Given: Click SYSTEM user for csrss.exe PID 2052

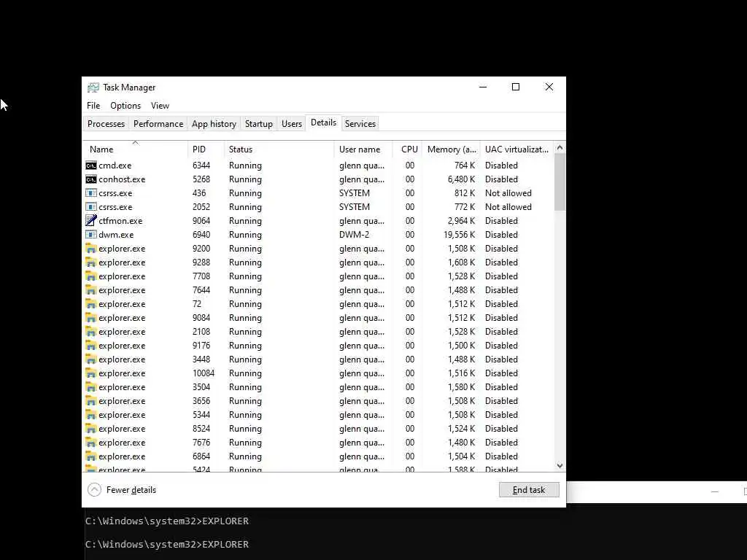Looking at the screenshot, I should point(354,206).
